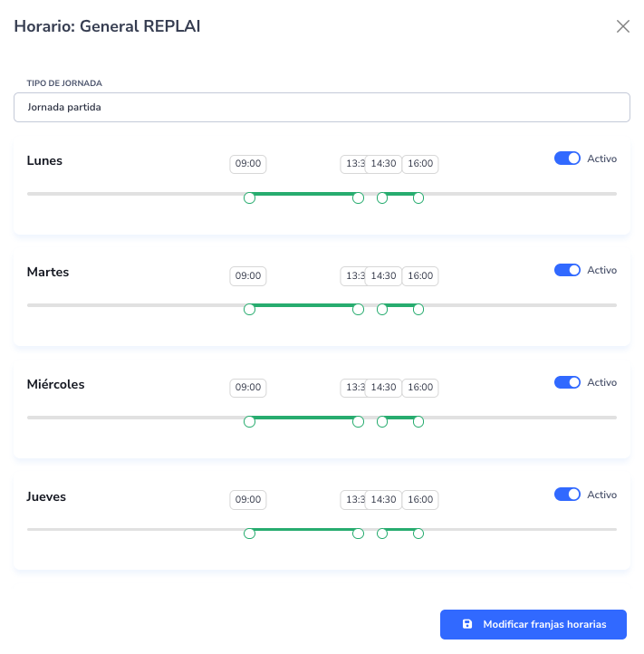The height and width of the screenshot is (654, 644).
Task: Select Miércoles 13:30 slider handle
Action: (x=358, y=421)
